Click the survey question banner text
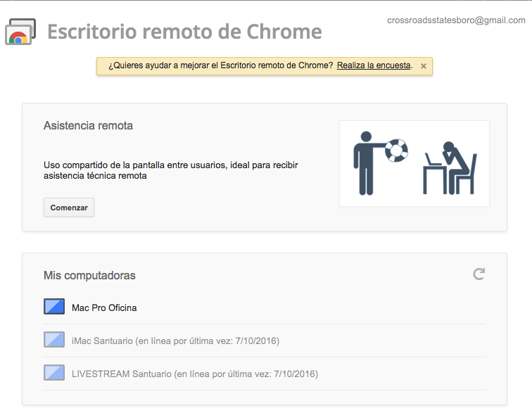Image resolution: width=532 pixels, height=413 pixels. tap(220, 65)
